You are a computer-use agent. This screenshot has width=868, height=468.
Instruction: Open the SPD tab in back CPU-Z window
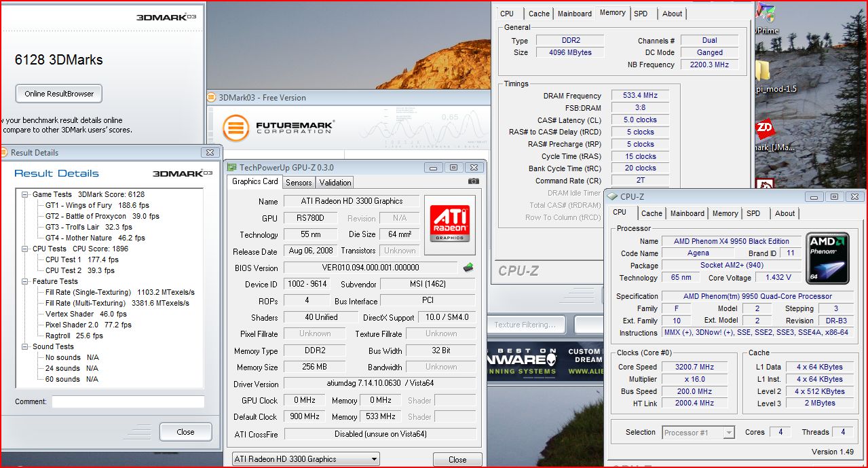tap(641, 14)
